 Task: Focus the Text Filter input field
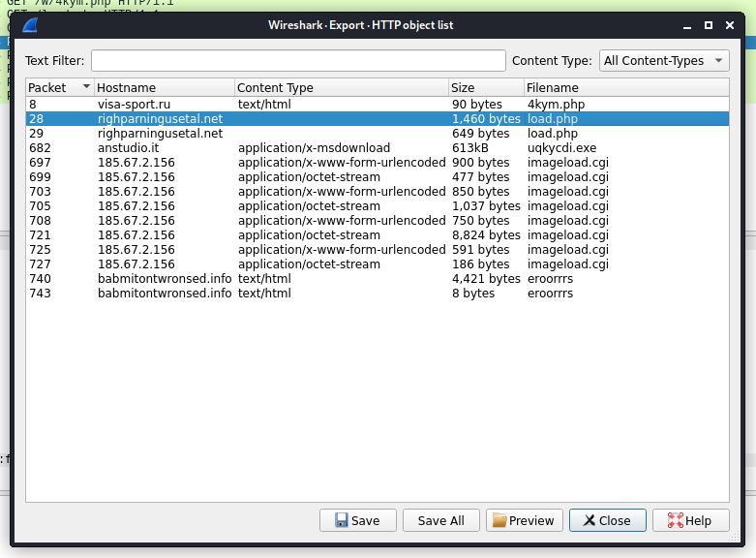[298, 61]
